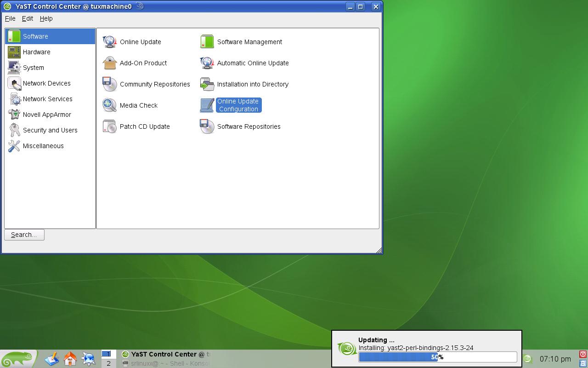This screenshot has height=368, width=588.
Task: Minimize the YaST Control Center window
Action: (350, 6)
